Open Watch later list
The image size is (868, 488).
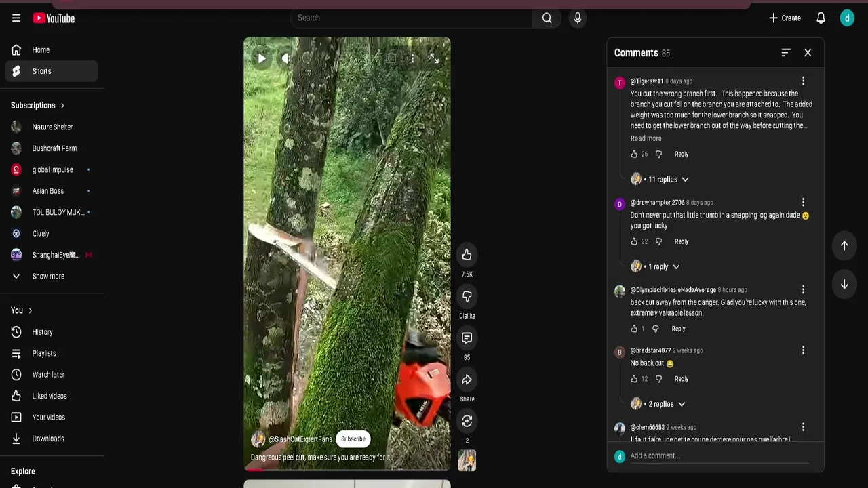tap(52, 375)
